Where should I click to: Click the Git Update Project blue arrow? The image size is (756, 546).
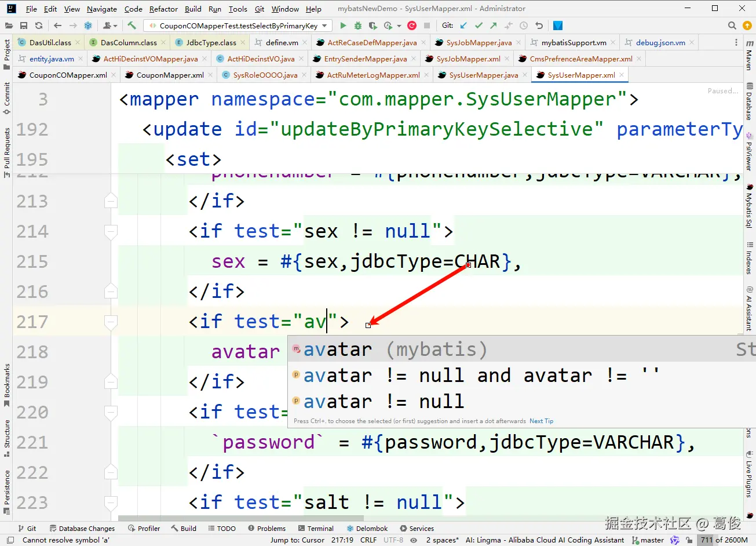click(463, 26)
